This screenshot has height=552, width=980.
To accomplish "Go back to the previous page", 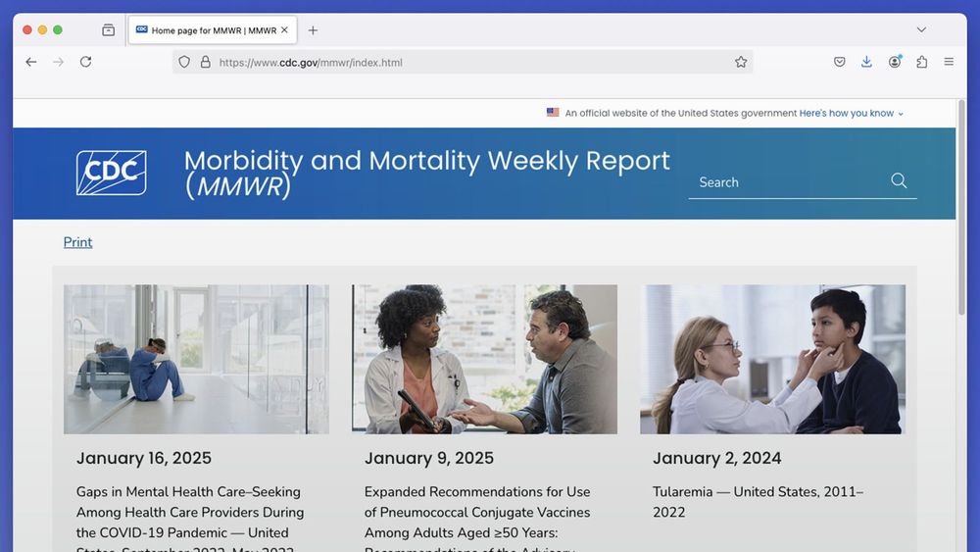I will click(30, 62).
